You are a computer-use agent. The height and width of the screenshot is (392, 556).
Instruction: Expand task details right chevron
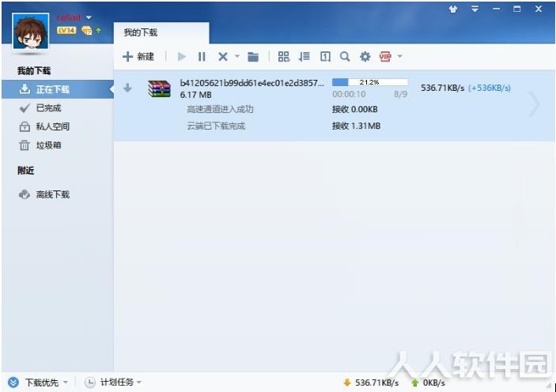click(535, 104)
